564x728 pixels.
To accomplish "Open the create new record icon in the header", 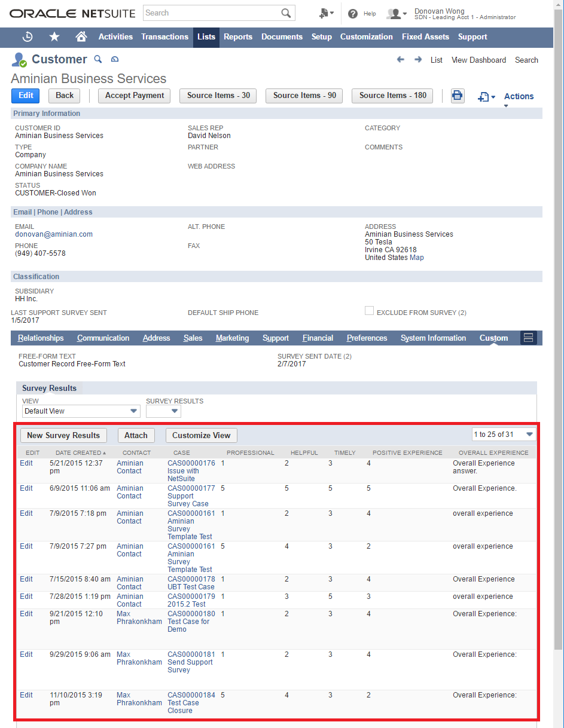I will (x=326, y=13).
